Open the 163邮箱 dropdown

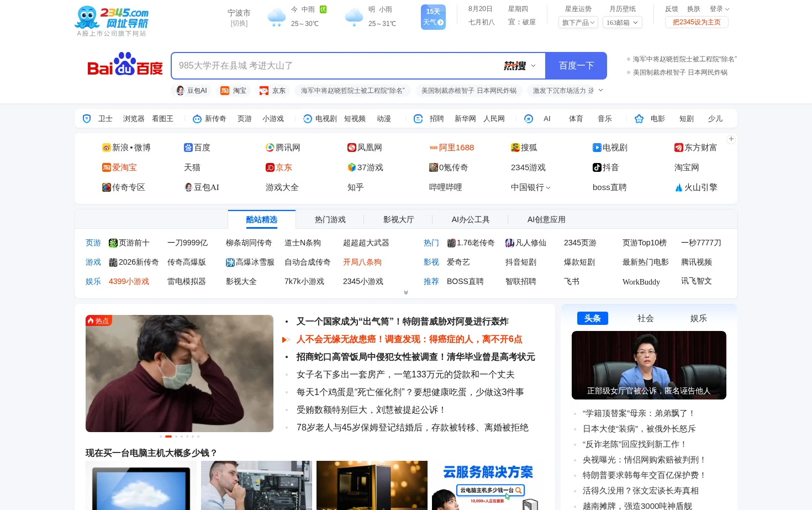pos(622,23)
